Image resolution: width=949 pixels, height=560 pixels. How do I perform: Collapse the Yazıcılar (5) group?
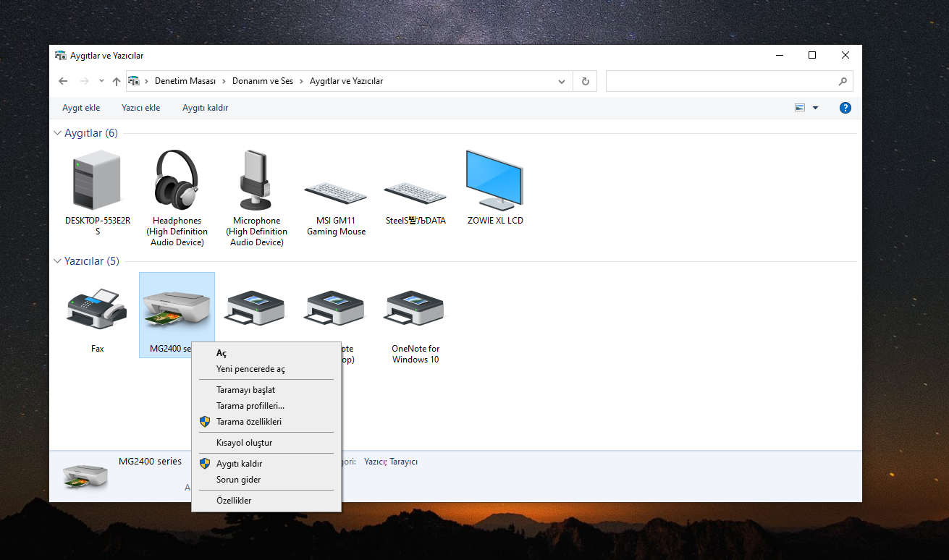point(58,261)
